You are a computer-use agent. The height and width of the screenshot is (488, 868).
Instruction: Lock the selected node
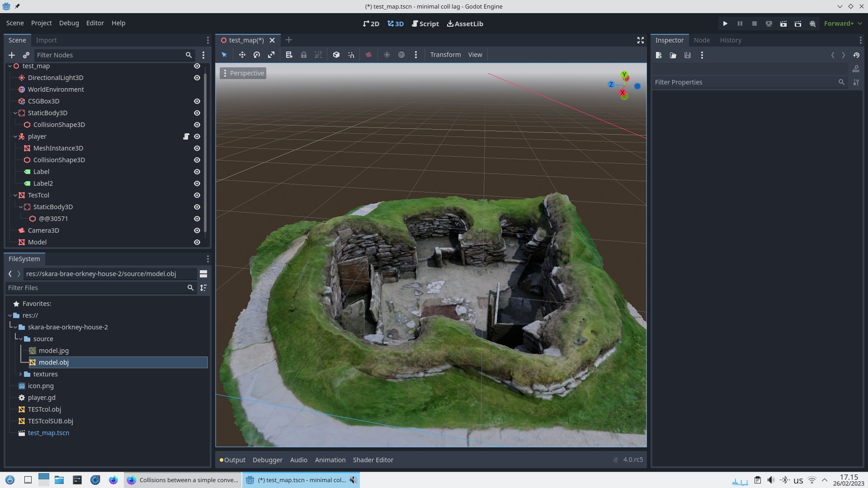pyautogui.click(x=304, y=55)
